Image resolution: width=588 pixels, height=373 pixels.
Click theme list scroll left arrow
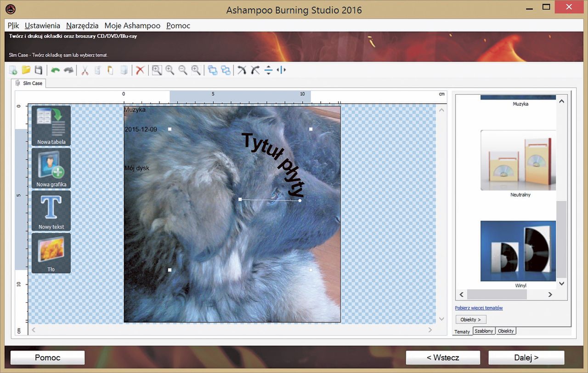(x=462, y=295)
